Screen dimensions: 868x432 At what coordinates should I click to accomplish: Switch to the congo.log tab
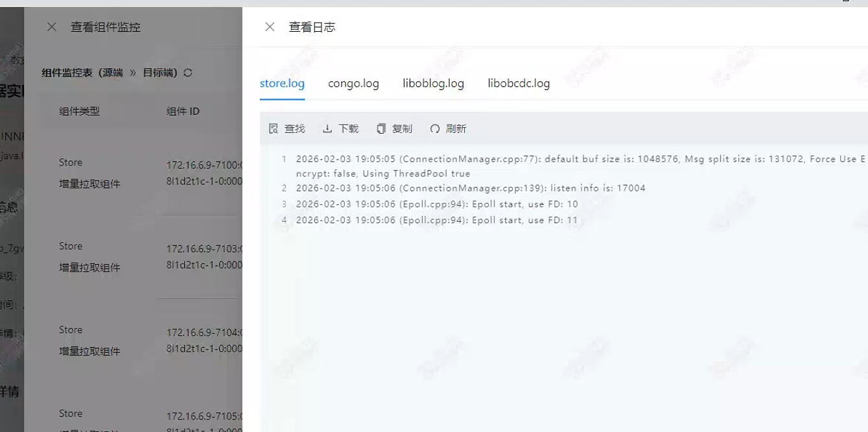353,83
